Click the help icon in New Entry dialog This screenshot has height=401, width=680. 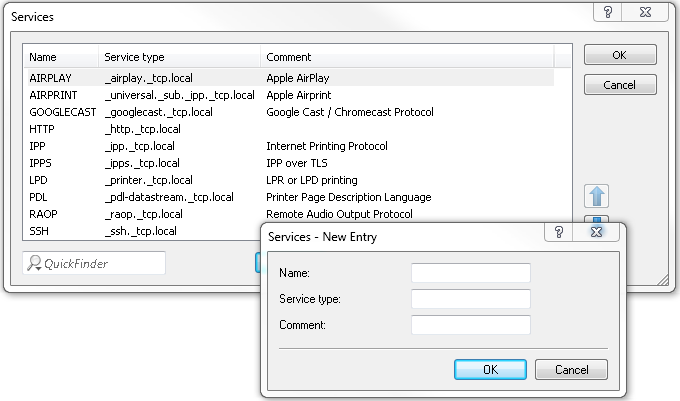click(x=559, y=232)
